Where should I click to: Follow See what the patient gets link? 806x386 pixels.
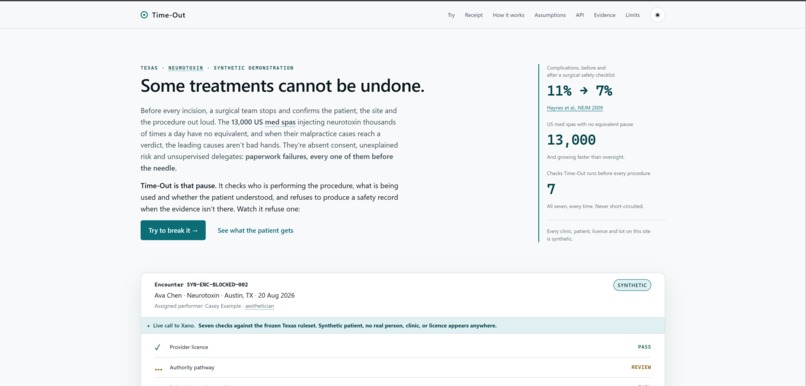pyautogui.click(x=255, y=230)
